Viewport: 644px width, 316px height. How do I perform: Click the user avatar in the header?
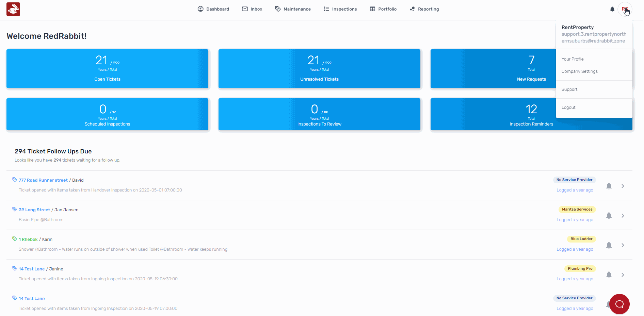[625, 9]
